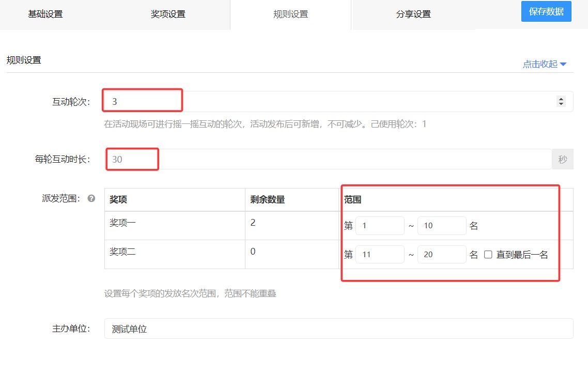Click the 点击收起 link text
This screenshot has width=588, height=392.
tap(540, 64)
